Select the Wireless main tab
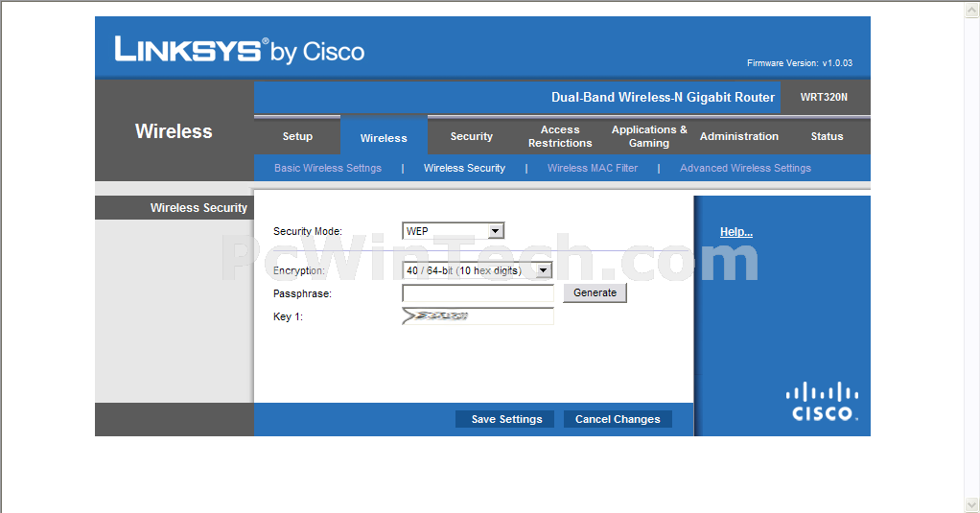This screenshot has height=513, width=980. 384,138
